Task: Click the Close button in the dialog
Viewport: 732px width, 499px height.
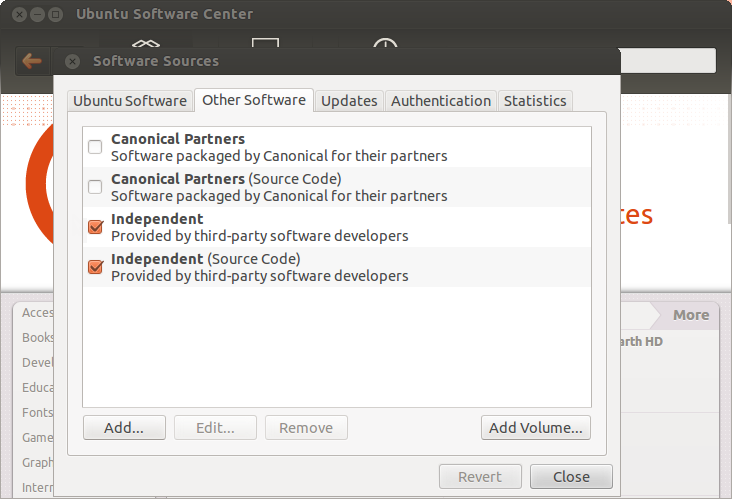Action: pos(571,477)
